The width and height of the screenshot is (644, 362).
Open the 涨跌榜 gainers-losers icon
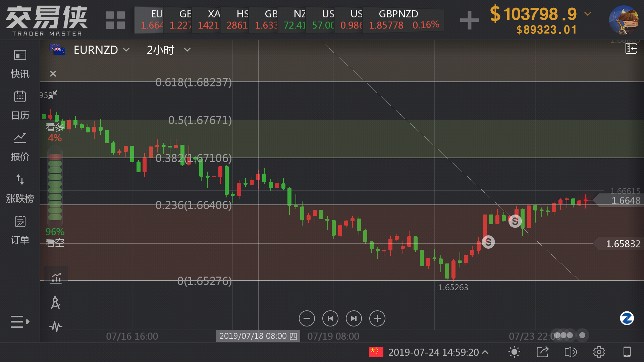click(20, 180)
